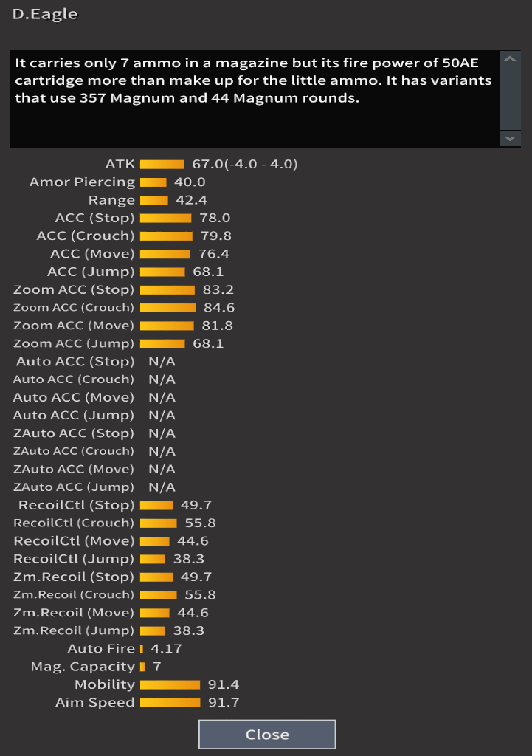Select the Aim Speed stat bar
532x756 pixels.
click(x=170, y=703)
